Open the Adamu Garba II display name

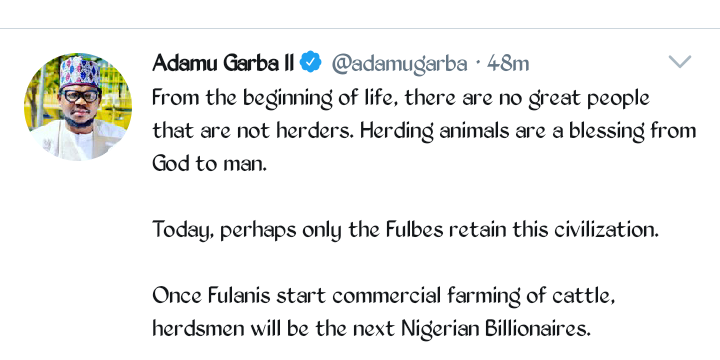pos(223,63)
